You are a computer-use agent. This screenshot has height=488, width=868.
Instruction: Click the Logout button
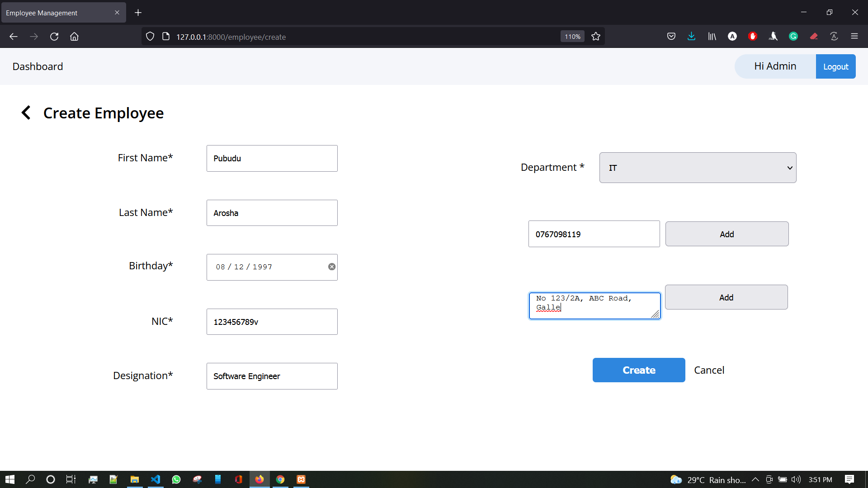[x=835, y=66]
